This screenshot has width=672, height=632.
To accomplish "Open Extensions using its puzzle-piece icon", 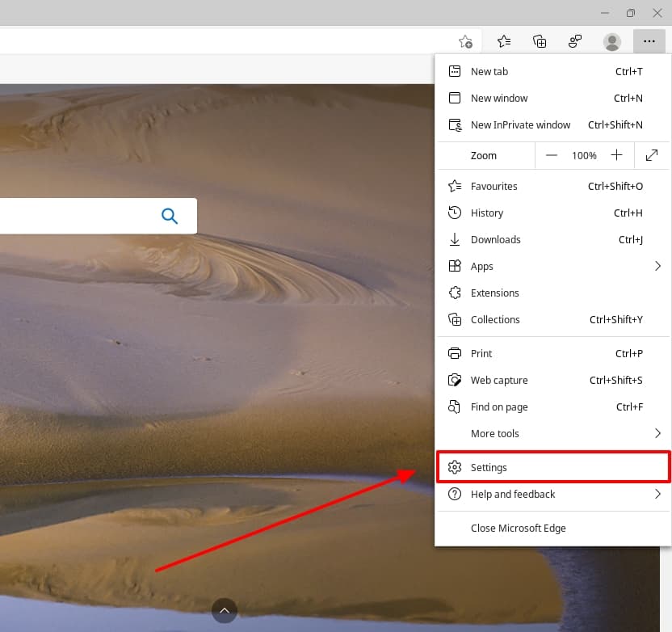I will (455, 293).
